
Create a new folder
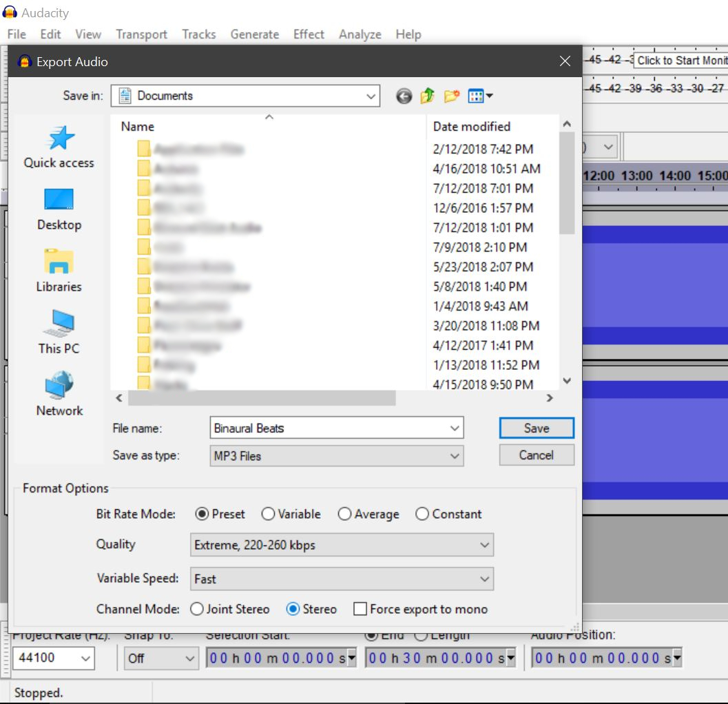coord(451,96)
